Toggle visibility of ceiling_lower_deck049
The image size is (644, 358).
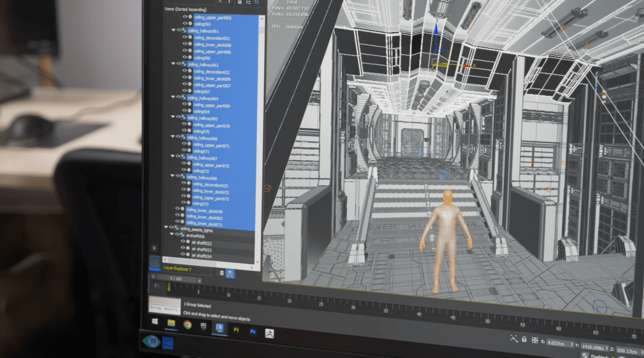177,209
